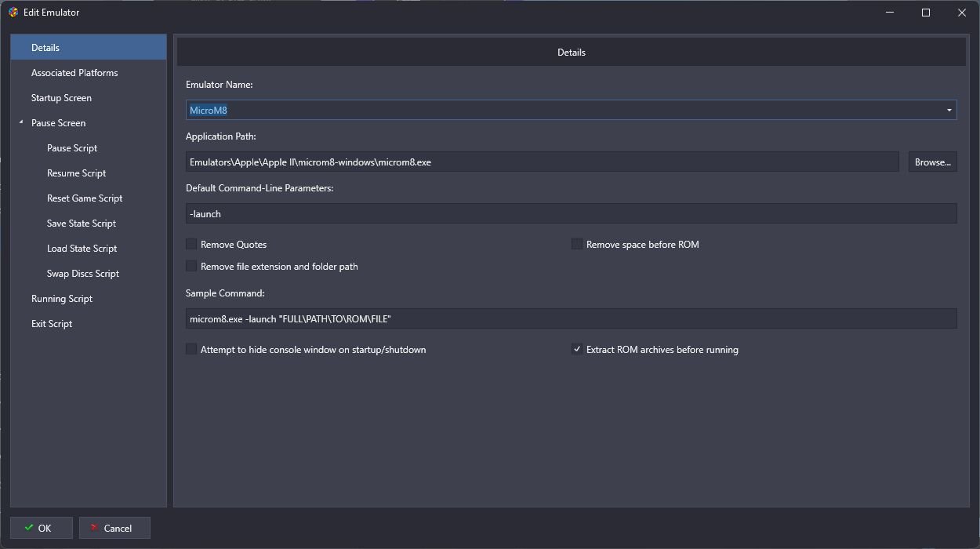
Task: Click the green checkmark icon on OK
Action: pyautogui.click(x=29, y=528)
